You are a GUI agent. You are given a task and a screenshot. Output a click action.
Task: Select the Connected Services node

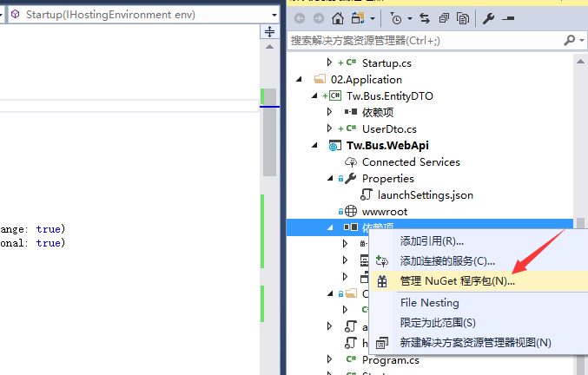[x=411, y=161]
